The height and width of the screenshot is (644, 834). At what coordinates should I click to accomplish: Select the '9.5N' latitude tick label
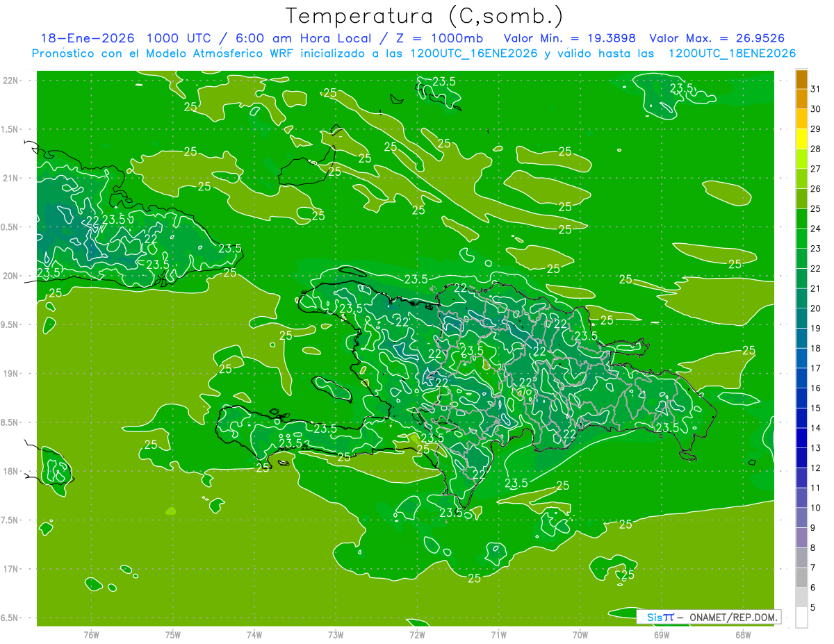click(x=11, y=324)
